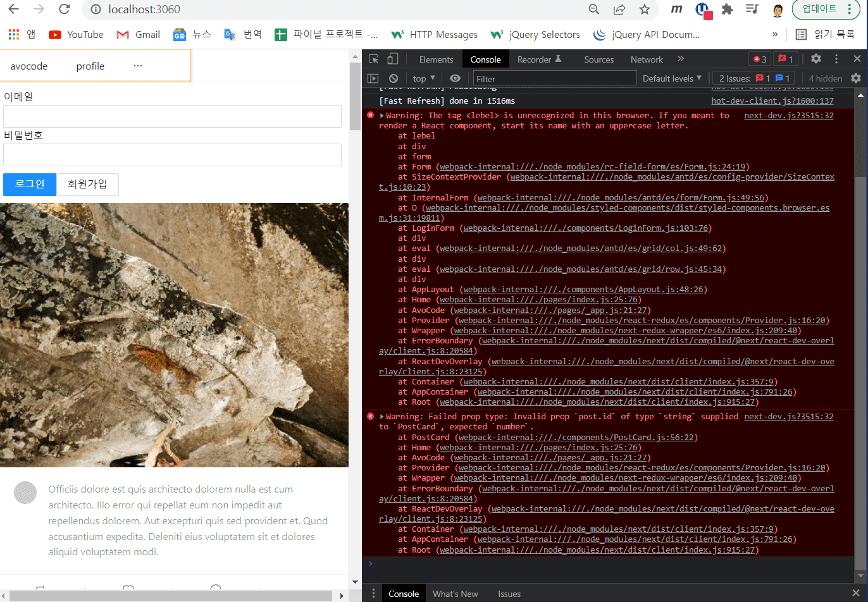The image size is (868, 602).
Task: Clear the console
Action: (x=394, y=78)
